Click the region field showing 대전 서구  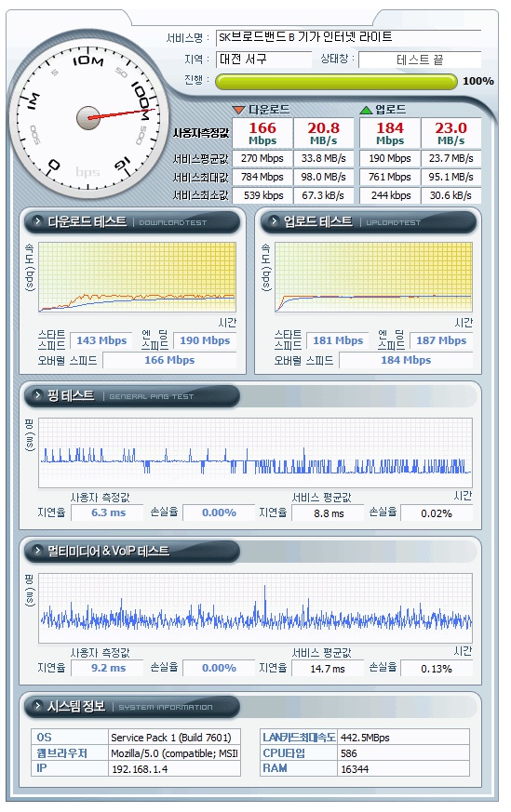coord(263,60)
